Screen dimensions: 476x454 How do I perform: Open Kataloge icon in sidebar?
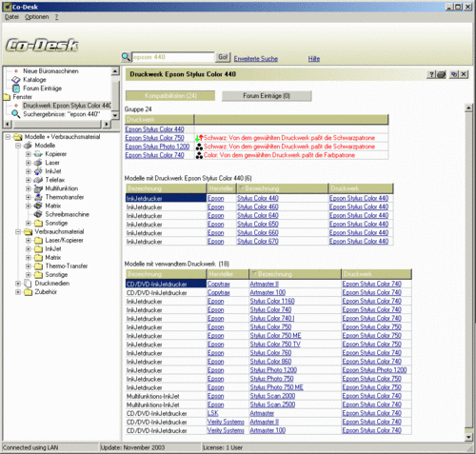point(16,80)
